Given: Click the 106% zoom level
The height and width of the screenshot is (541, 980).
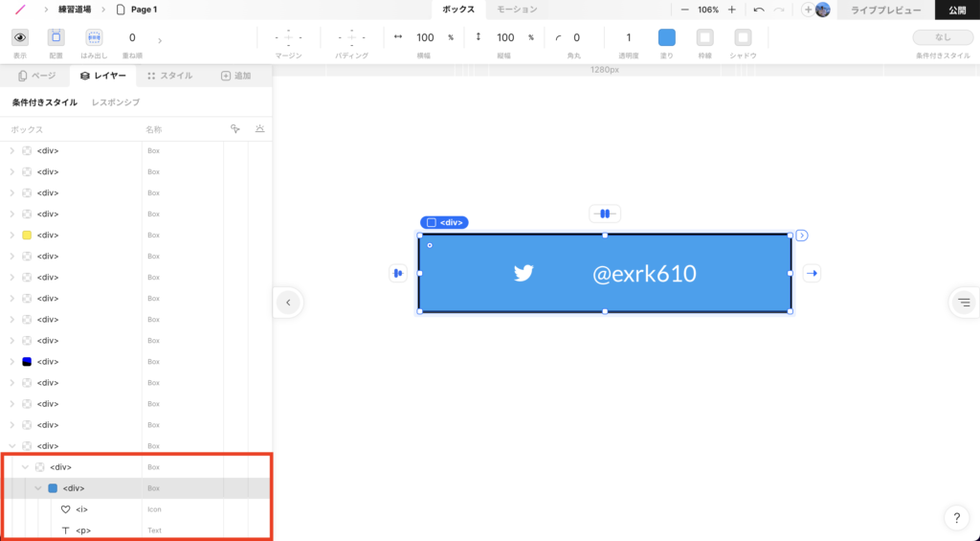Looking at the screenshot, I should click(708, 10).
